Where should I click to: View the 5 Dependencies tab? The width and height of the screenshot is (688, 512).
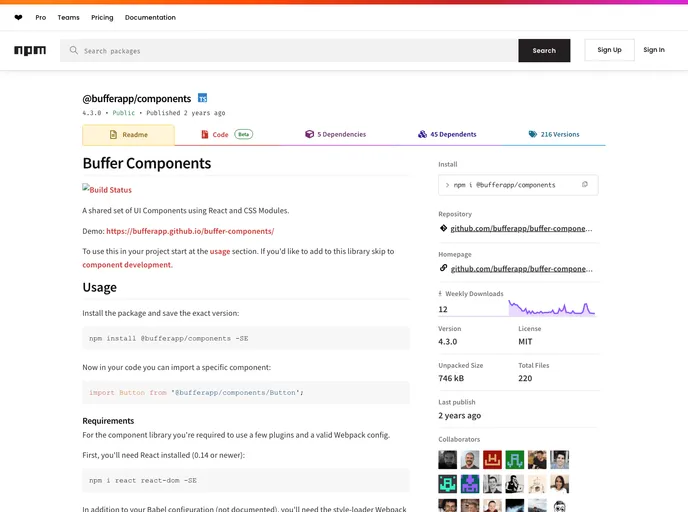[336, 134]
